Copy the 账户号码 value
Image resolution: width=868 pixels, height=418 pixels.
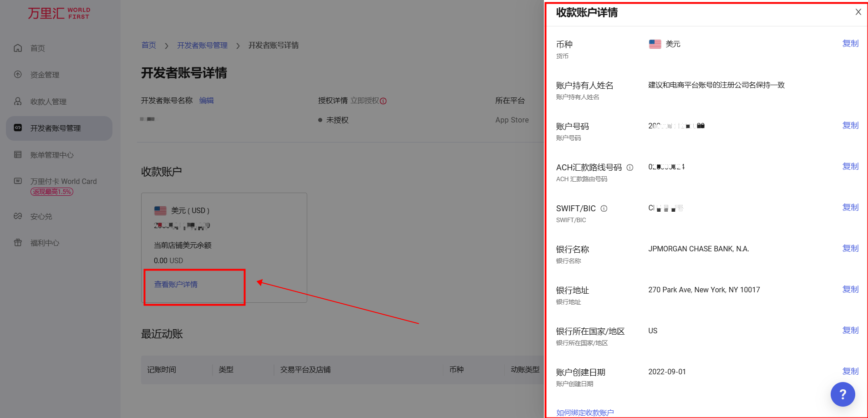(850, 125)
